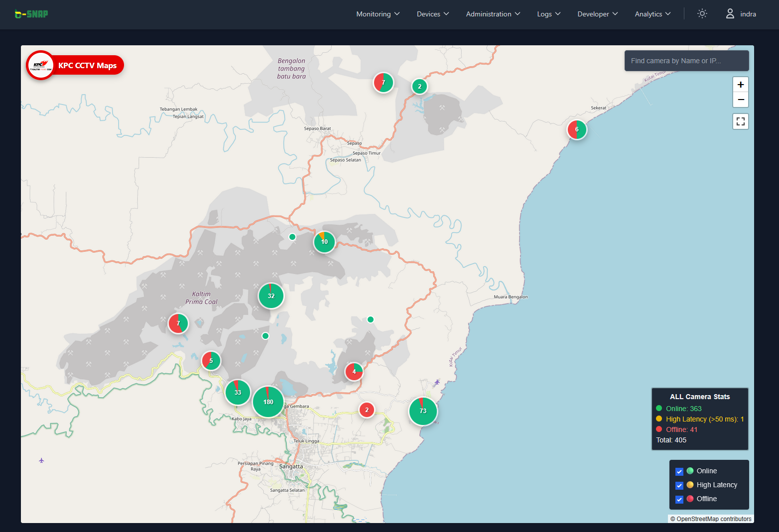Click the 180-camera cluster marker
Screen dimensions: 779x532
pos(268,402)
